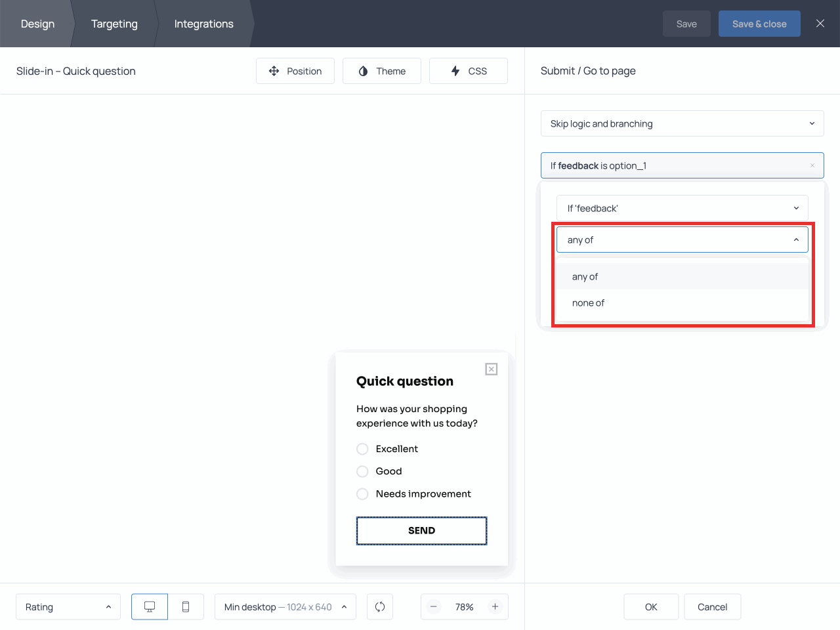
Task: Zoom in with the plus icon
Action: click(495, 607)
